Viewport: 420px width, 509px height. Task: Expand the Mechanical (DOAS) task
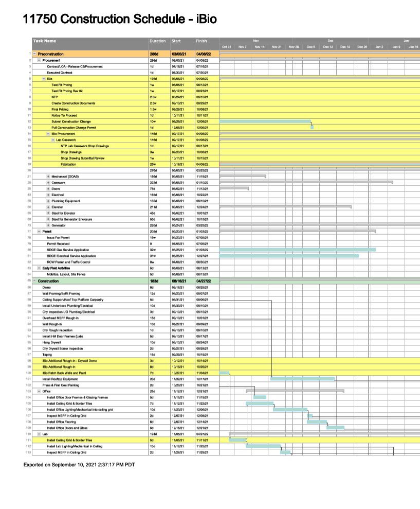(48, 175)
